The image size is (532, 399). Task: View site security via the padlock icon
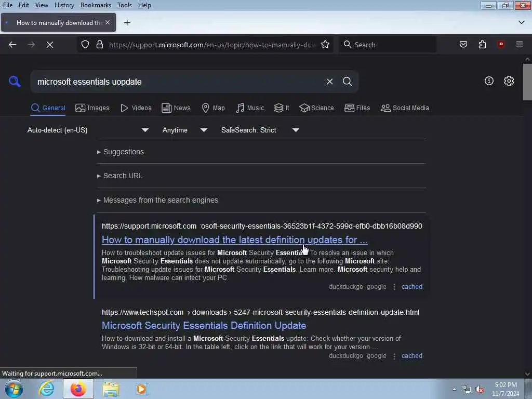click(100, 45)
